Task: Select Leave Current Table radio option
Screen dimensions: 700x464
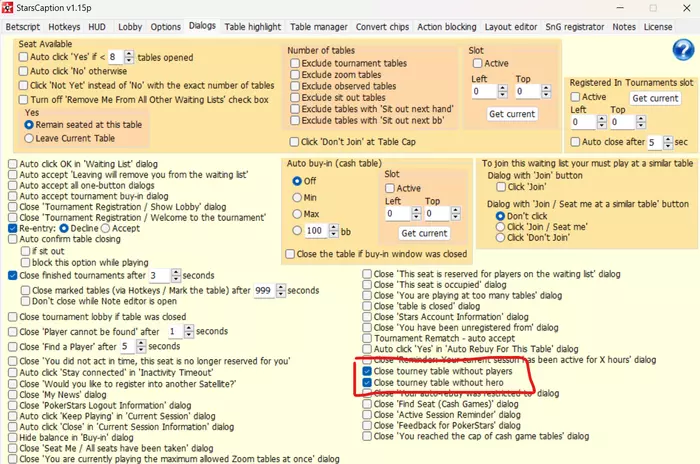Action: (x=29, y=138)
